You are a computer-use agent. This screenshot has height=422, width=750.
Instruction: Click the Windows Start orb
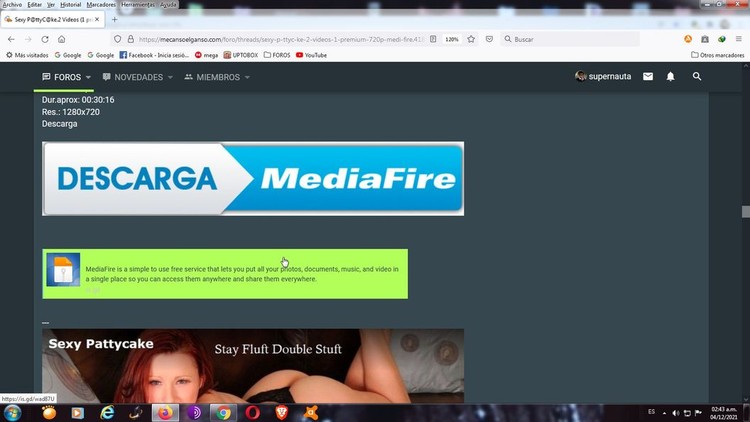point(12,412)
